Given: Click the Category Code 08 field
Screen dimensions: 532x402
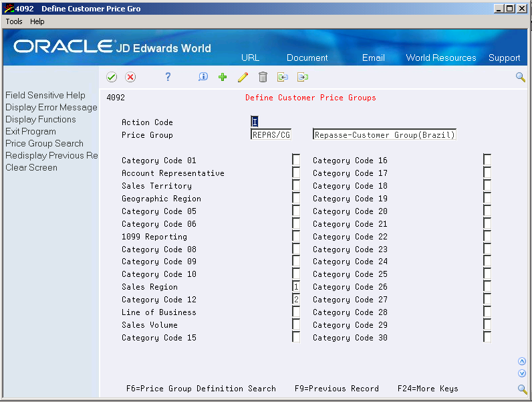Looking at the screenshot, I should point(296,249).
